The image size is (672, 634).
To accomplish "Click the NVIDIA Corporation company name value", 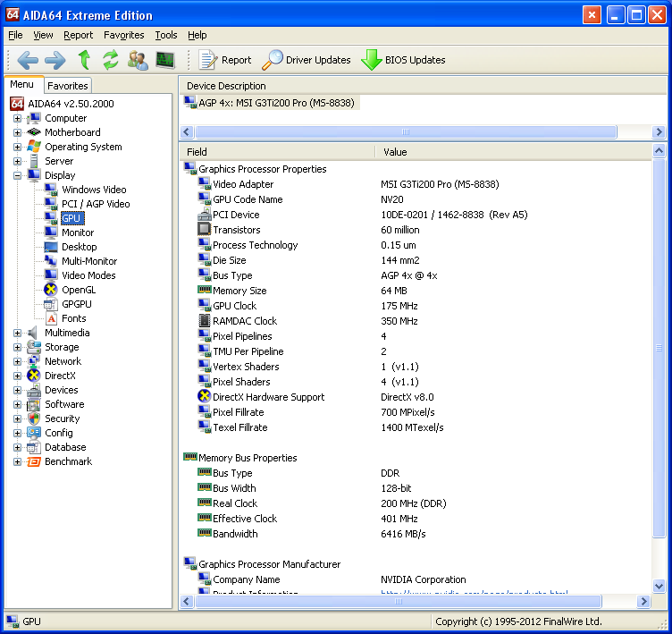I will pos(423,579).
